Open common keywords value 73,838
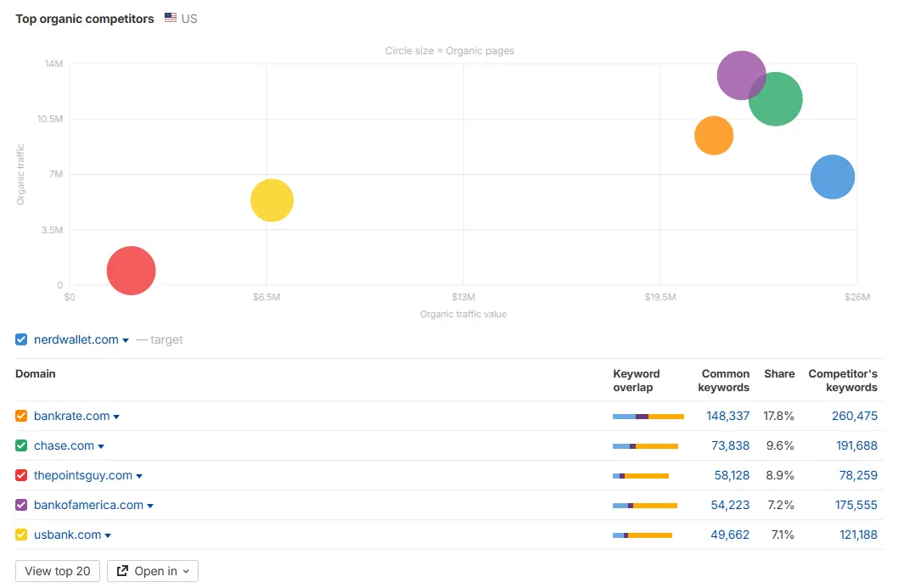 pos(730,445)
